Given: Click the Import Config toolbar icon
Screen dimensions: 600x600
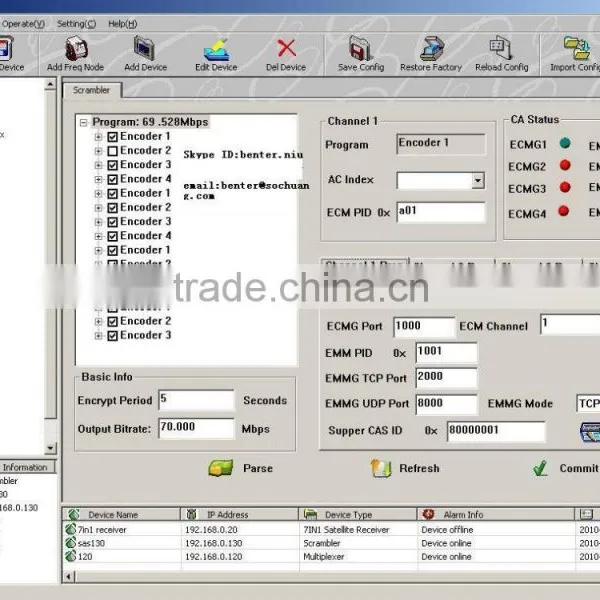Looking at the screenshot, I should [577, 48].
